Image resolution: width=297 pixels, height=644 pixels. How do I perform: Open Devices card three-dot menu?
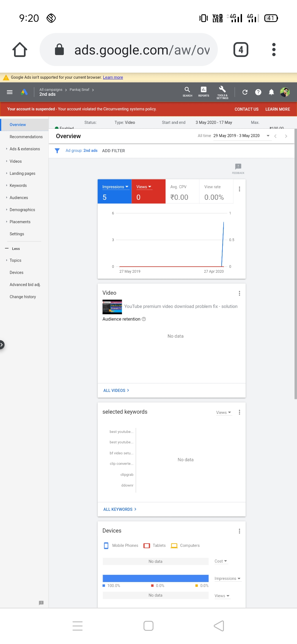(240, 531)
